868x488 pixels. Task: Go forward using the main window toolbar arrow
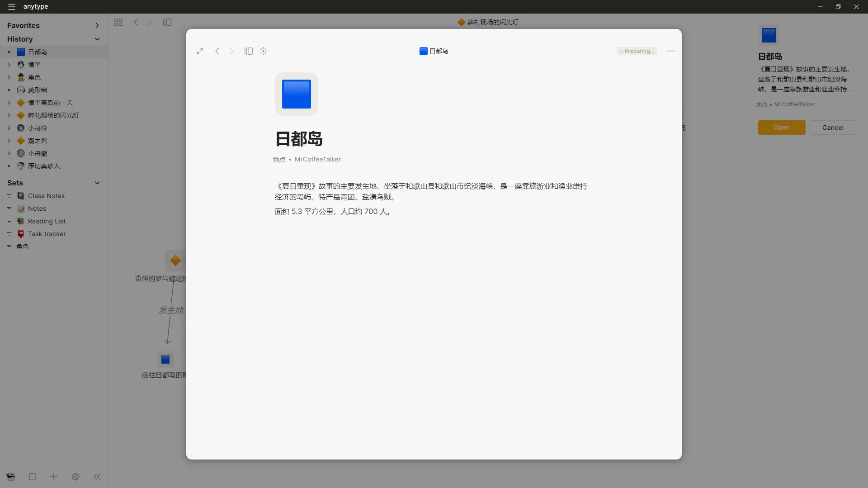[150, 22]
